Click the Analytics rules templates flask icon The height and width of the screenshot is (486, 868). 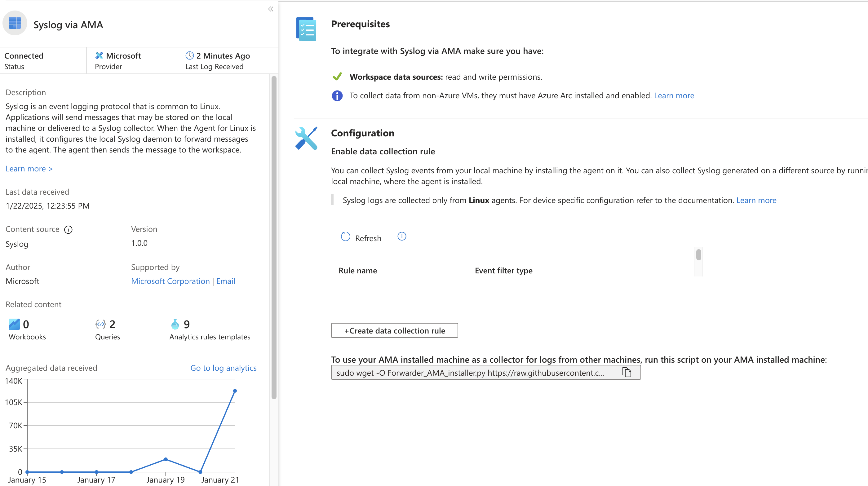click(175, 324)
